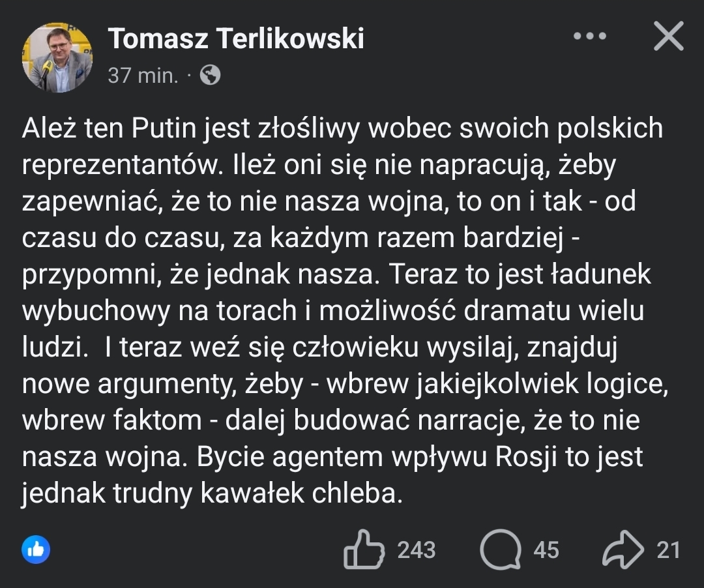704x588 pixels.
Task: Close the post with the X
Action: point(668,37)
